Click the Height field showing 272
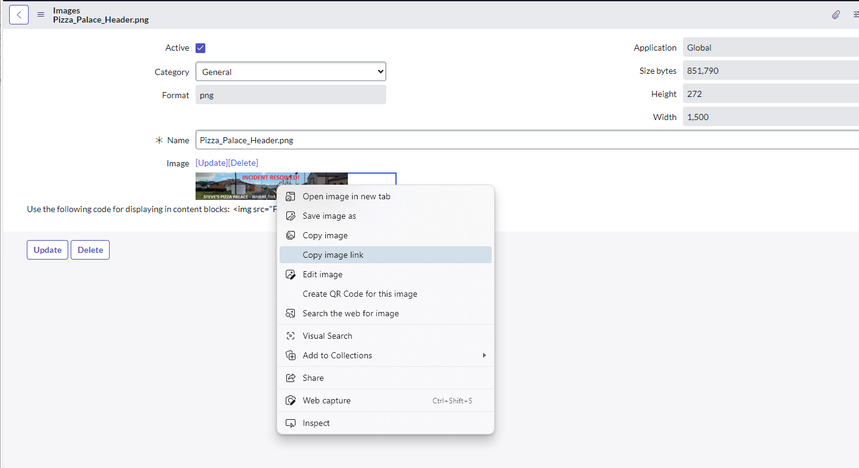This screenshot has width=859, height=468. (771, 94)
